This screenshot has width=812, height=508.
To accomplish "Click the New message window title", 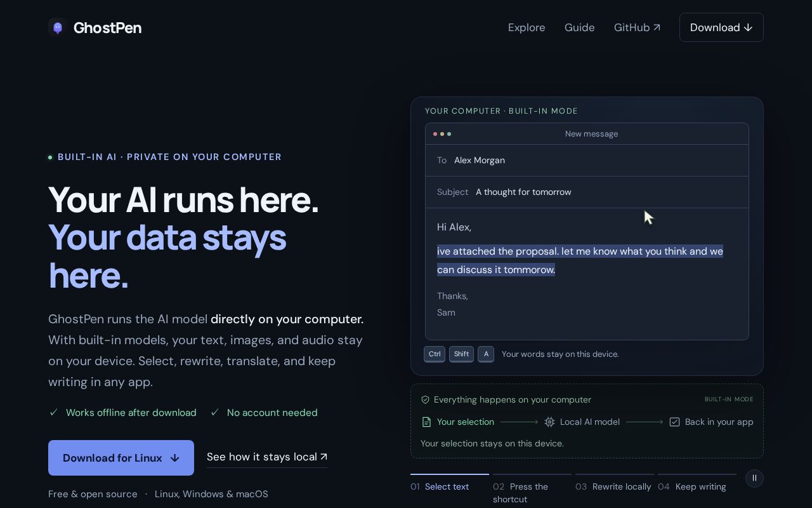I will [x=591, y=134].
